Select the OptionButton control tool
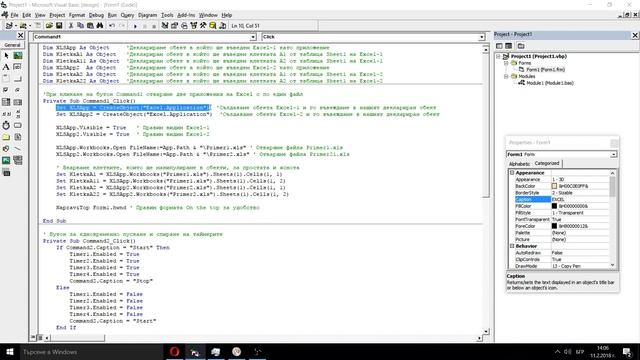 (x=18, y=90)
